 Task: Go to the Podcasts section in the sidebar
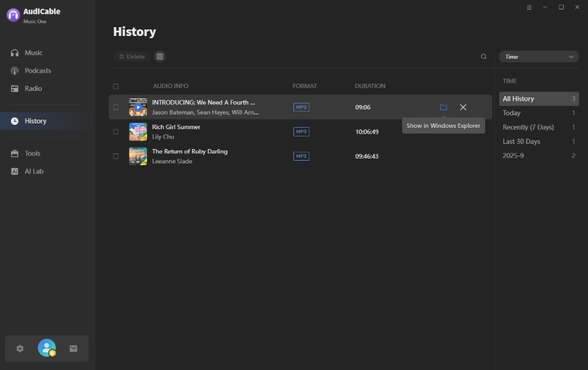click(x=37, y=70)
